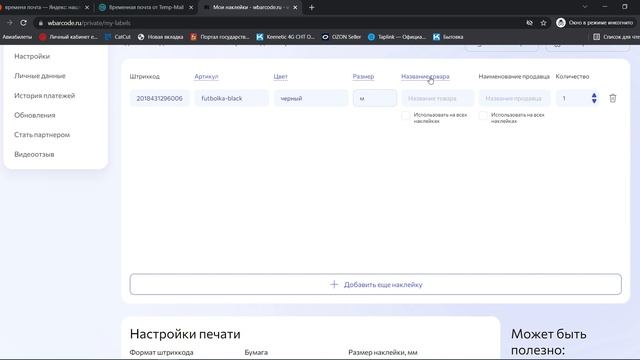This screenshot has width=640, height=360.
Task: Close the Temp-Mail tab
Action: click(191, 7)
